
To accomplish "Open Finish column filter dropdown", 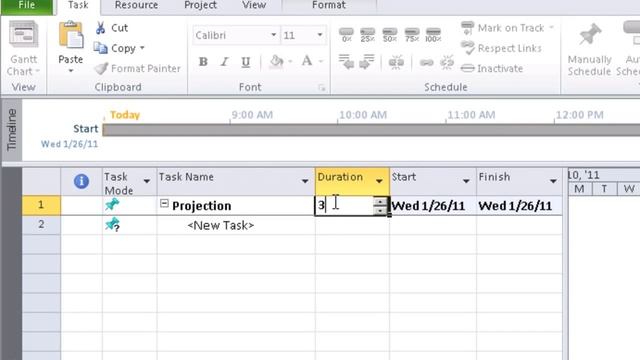I will pyautogui.click(x=553, y=181).
